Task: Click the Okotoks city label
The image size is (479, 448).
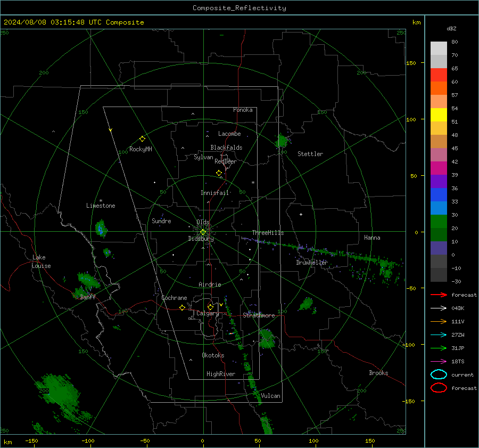Action: click(213, 355)
